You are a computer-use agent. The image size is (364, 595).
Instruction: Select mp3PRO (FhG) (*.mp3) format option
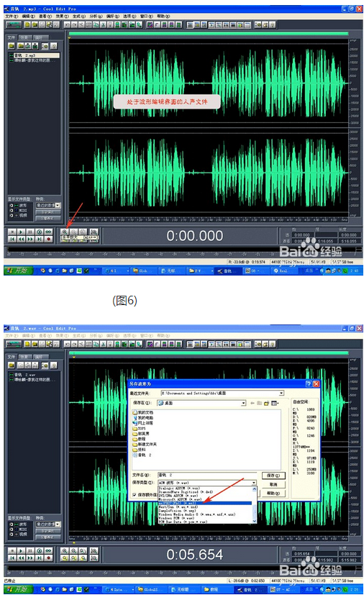205,503
